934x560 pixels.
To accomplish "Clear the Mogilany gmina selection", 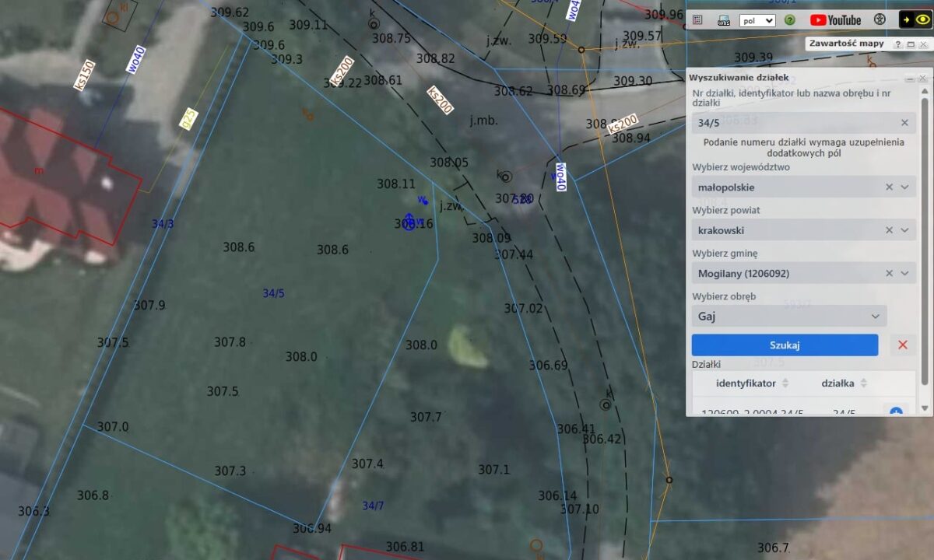I will 890,273.
